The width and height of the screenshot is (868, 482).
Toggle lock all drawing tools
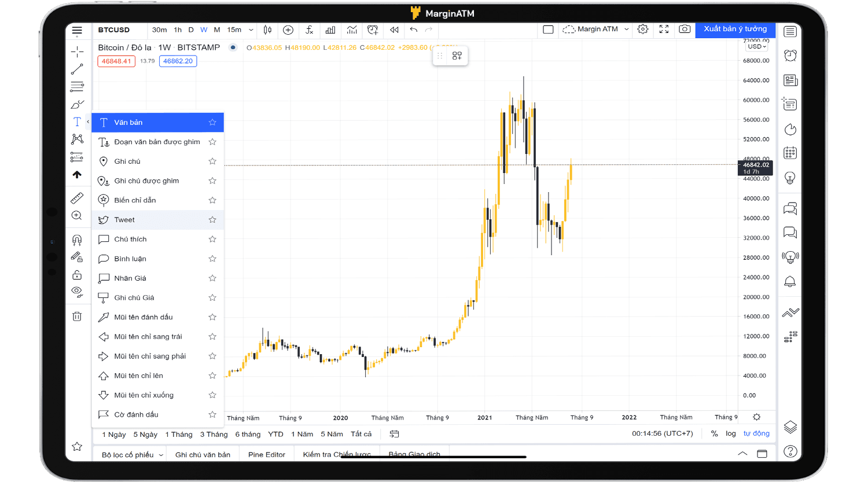point(77,275)
